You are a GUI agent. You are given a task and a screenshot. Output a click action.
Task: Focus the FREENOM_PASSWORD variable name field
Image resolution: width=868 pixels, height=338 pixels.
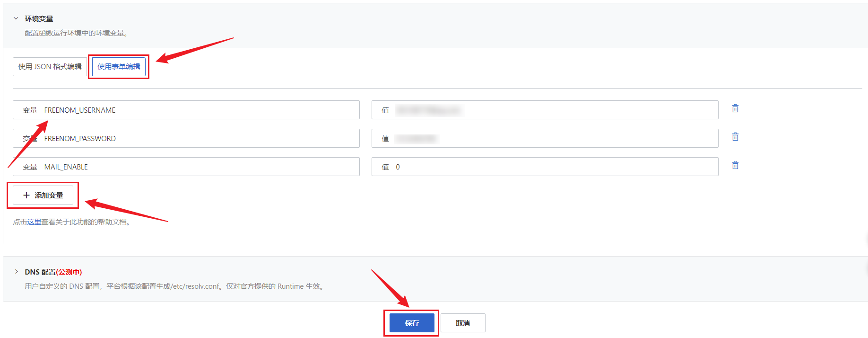click(186, 138)
